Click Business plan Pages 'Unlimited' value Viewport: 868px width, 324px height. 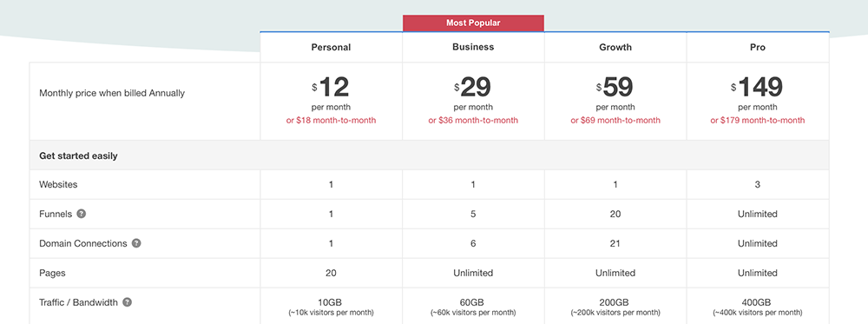point(473,273)
